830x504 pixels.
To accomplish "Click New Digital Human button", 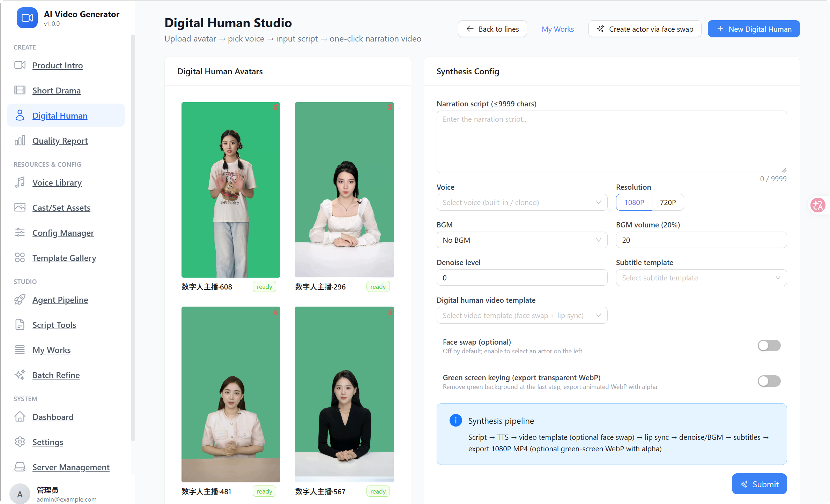I will tap(754, 29).
